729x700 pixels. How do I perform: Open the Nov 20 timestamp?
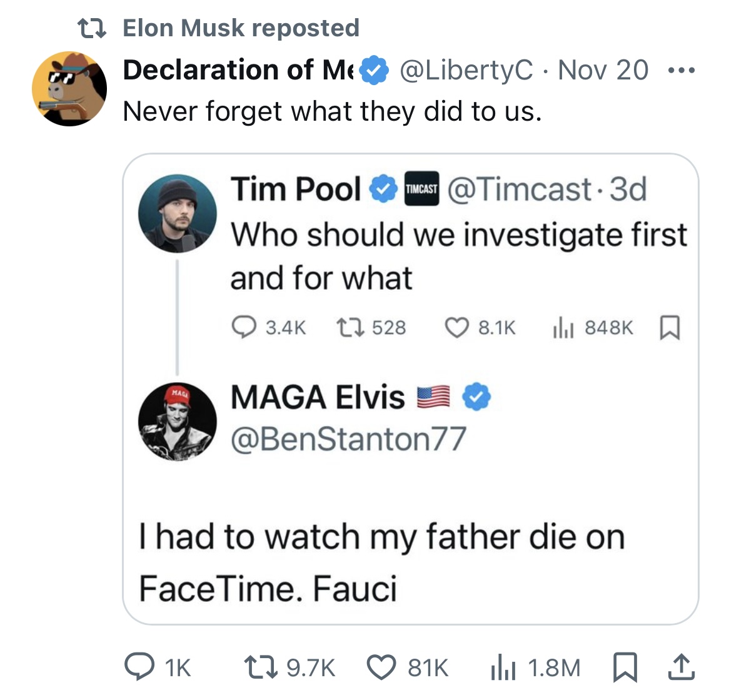[x=603, y=70]
